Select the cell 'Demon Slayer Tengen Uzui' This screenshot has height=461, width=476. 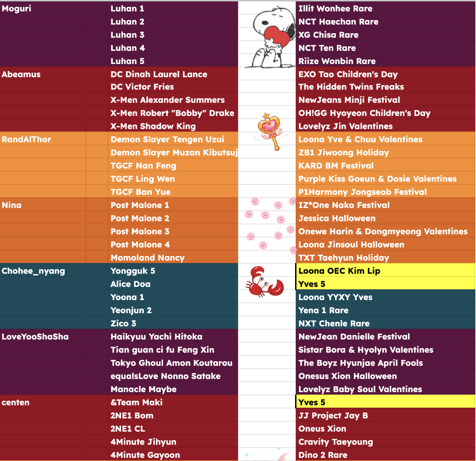point(173,139)
